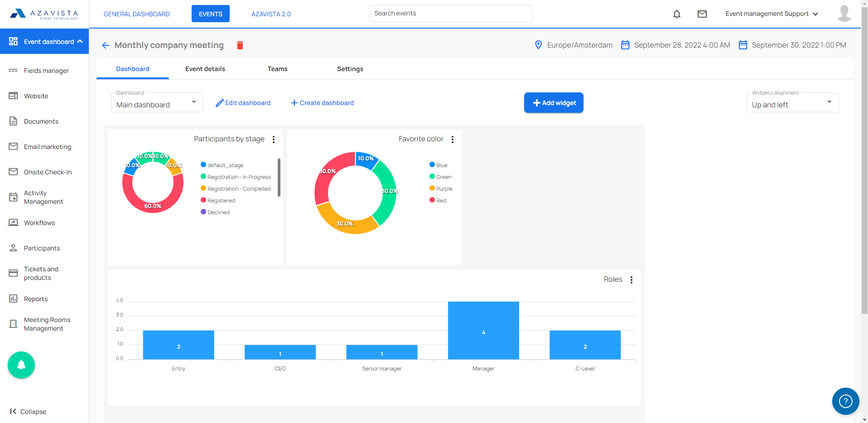868x423 pixels.
Task: Click the Reports chart icon
Action: (13, 298)
